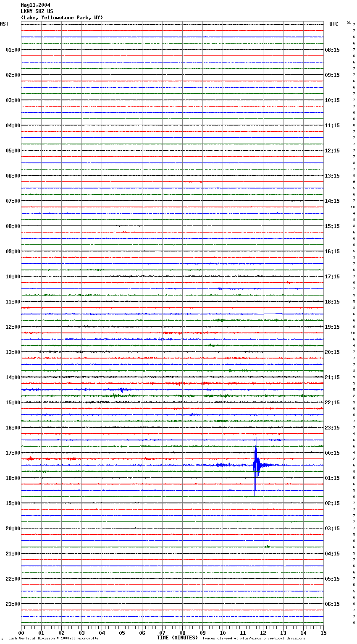
Task: Select the 18:00 MST hour label
Action: pos(13,478)
